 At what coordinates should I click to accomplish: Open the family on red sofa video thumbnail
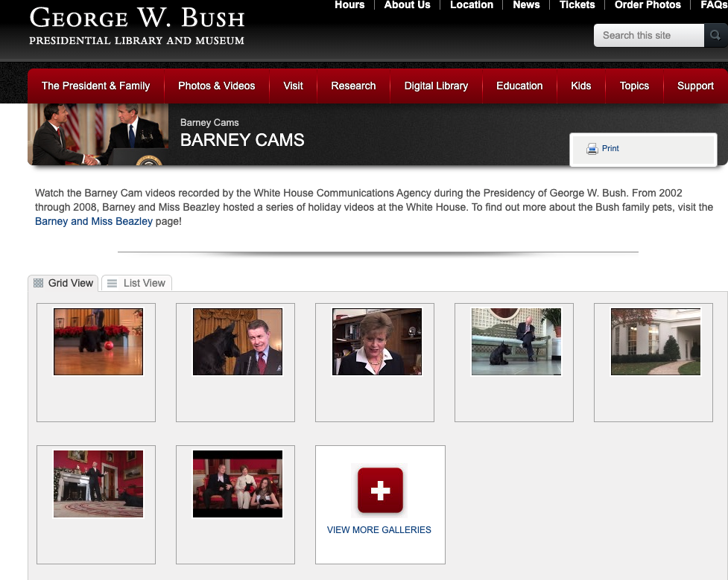[238, 484]
